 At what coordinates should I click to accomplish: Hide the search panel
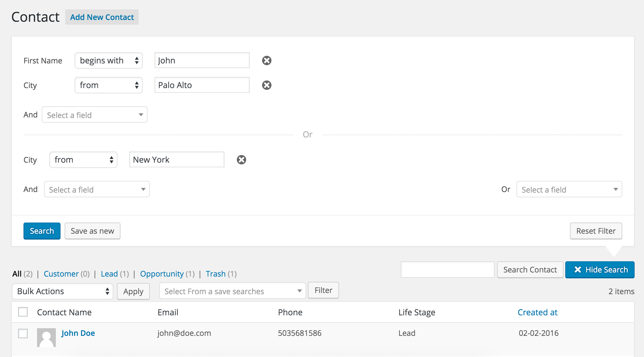tap(600, 270)
